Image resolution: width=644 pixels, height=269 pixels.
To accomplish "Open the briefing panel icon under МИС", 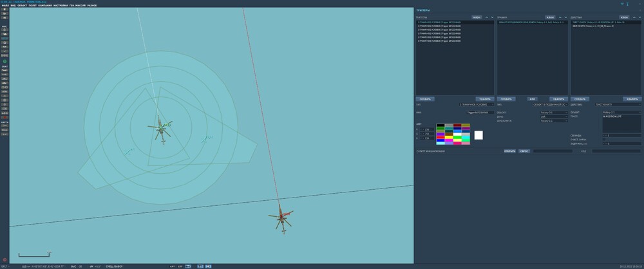I will pos(5,30).
